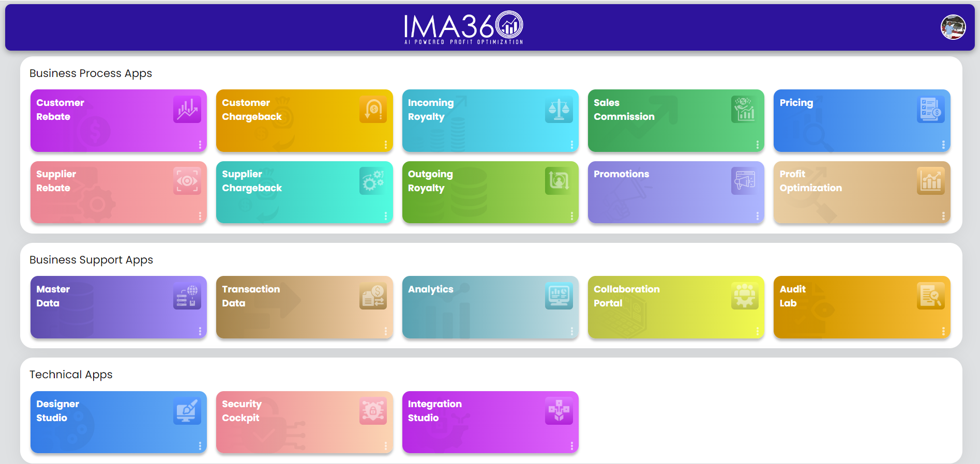Select the Technical Apps heading

(71, 375)
